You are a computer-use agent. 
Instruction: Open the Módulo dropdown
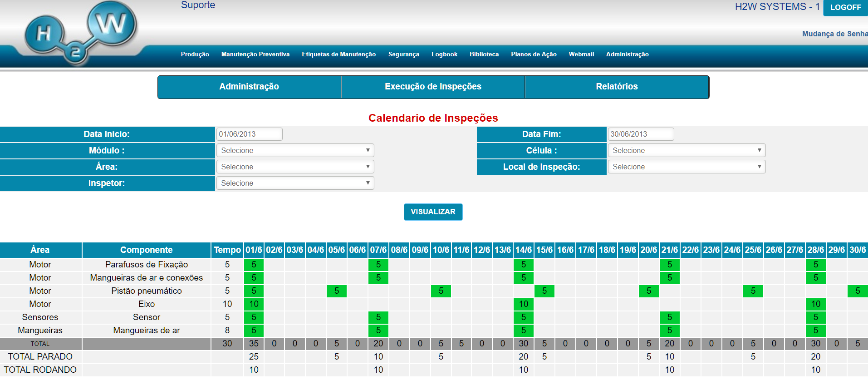click(x=295, y=150)
